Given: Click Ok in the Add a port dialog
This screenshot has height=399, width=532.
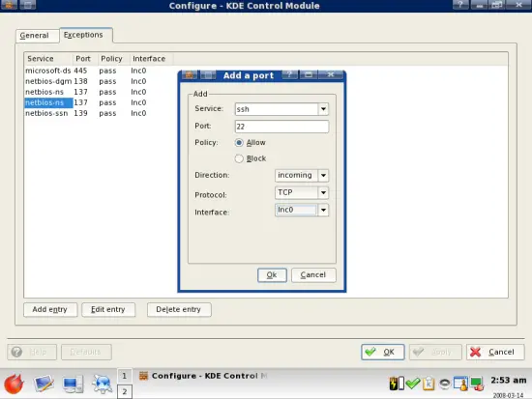Looking at the screenshot, I should [272, 275].
